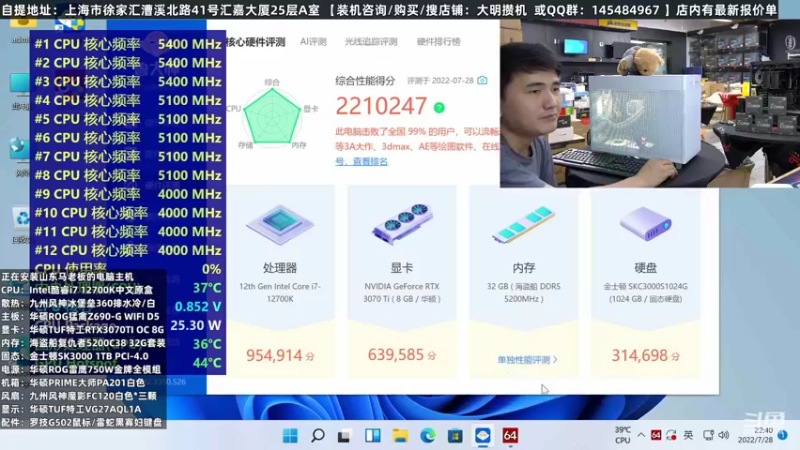Open Microsoft Edge from taskbar
The height and width of the screenshot is (450, 800).
pos(428,436)
